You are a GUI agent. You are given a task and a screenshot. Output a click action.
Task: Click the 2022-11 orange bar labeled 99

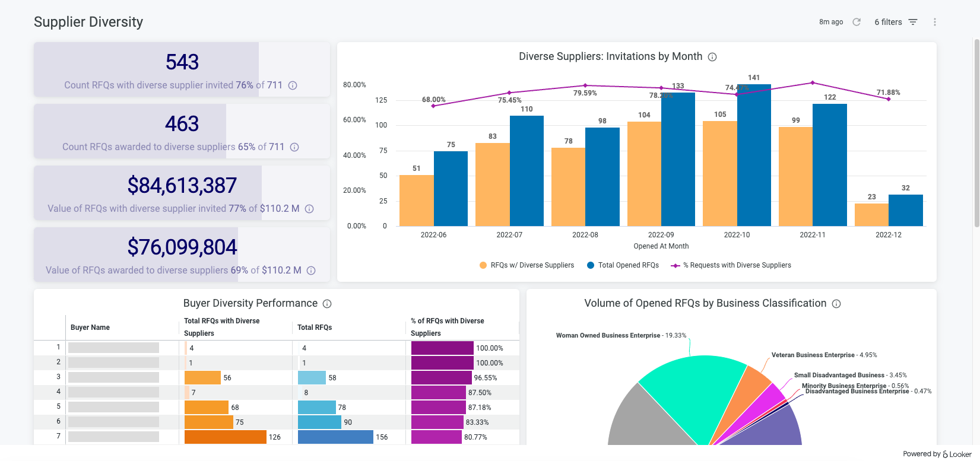[795, 176]
